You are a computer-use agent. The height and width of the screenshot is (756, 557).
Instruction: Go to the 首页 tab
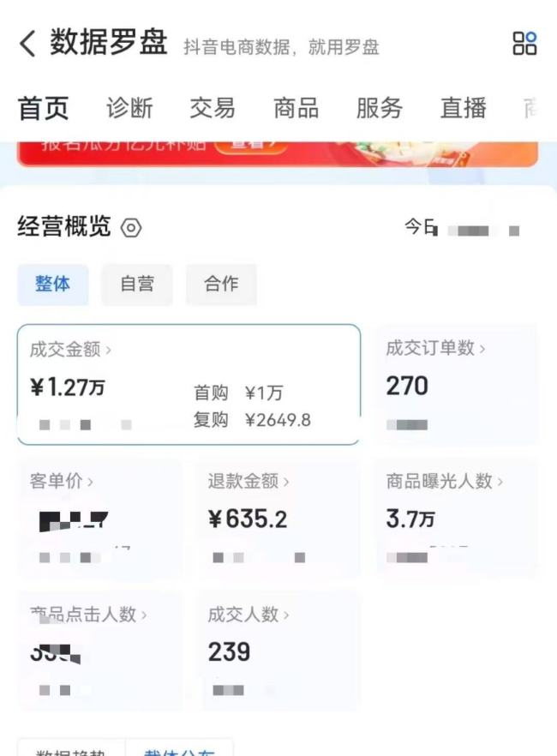tap(43, 109)
